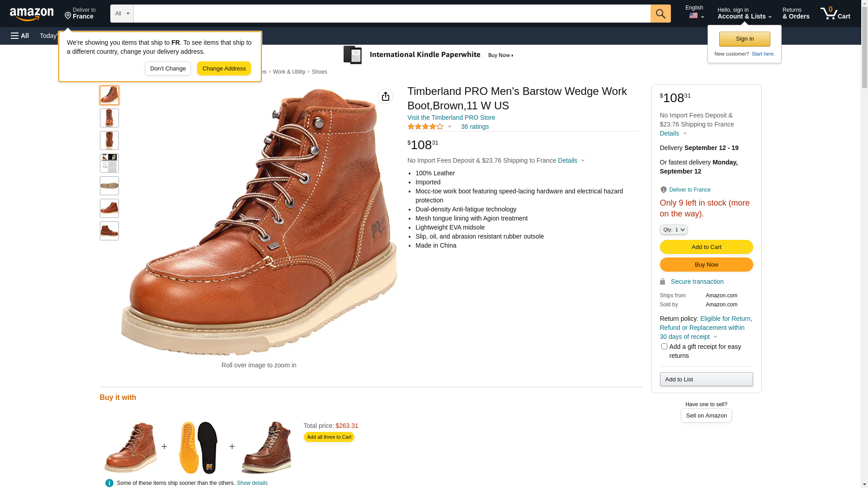Click the search magnifier button
This screenshot has height=488, width=868.
point(660,14)
